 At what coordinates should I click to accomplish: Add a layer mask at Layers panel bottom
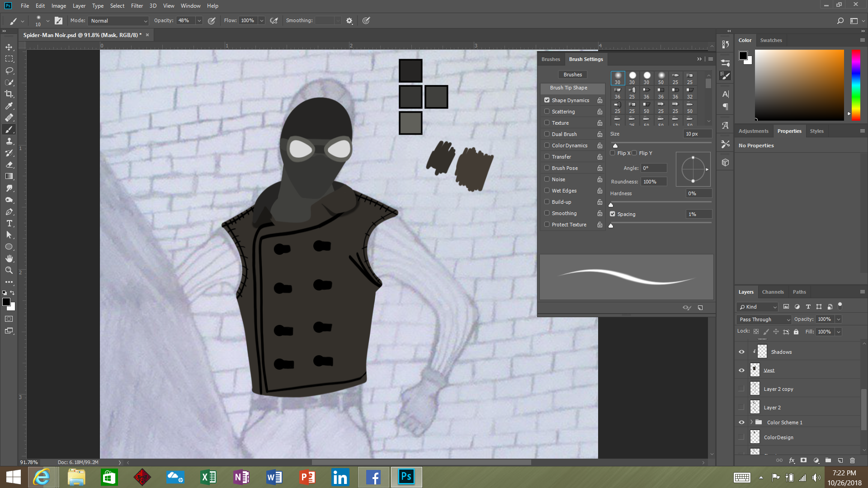tap(803, 460)
